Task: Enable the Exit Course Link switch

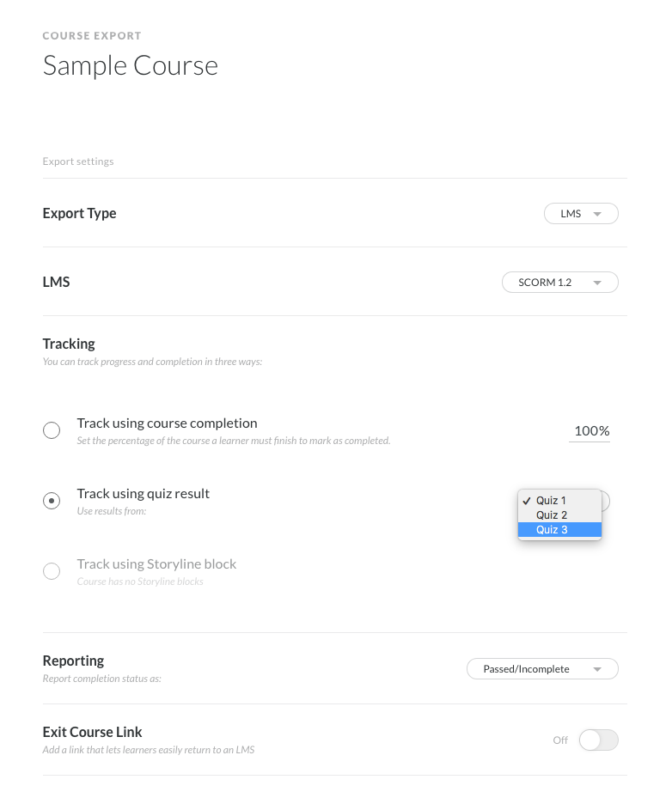Action: click(598, 740)
